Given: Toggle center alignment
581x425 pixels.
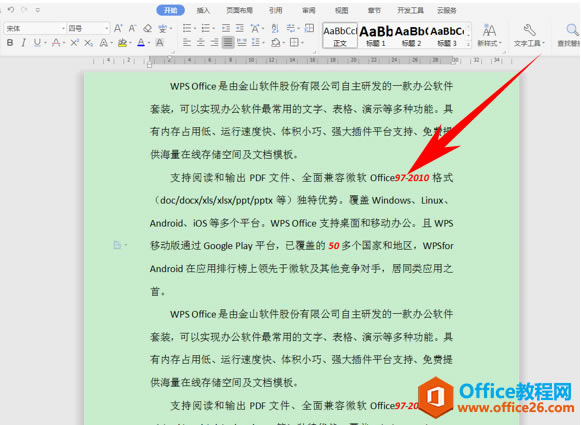Looking at the screenshot, I should (x=200, y=43).
